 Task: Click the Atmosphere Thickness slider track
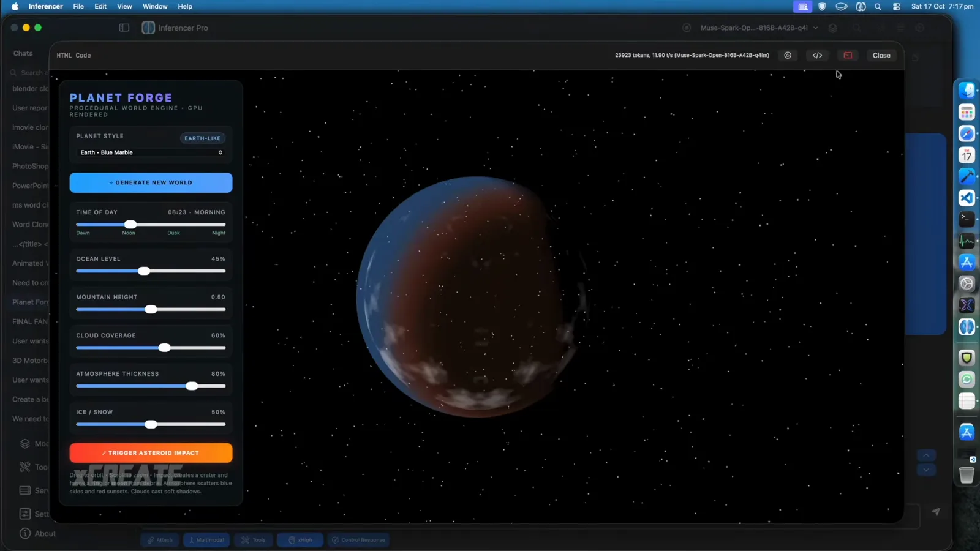tap(151, 386)
